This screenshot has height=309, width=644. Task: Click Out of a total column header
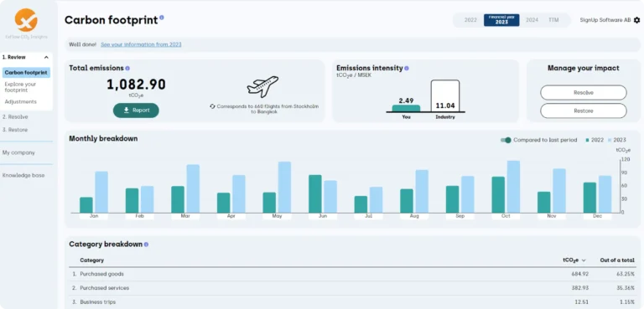click(x=617, y=260)
